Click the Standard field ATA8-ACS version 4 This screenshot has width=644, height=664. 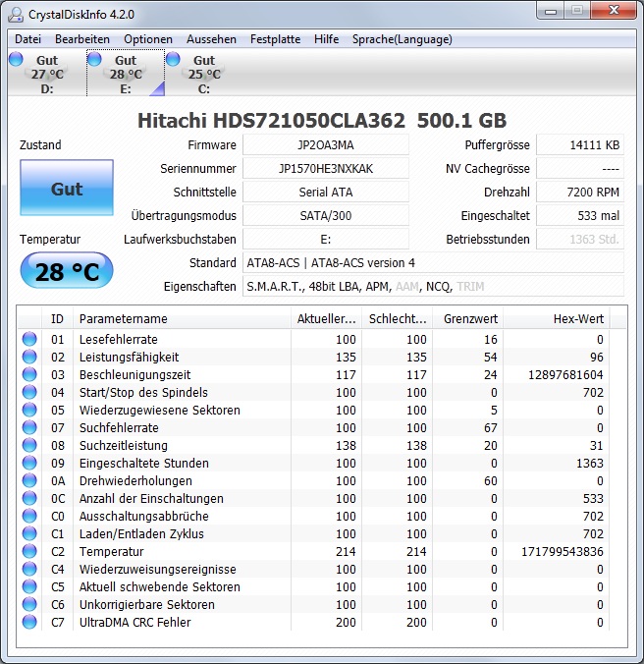[x=433, y=263]
